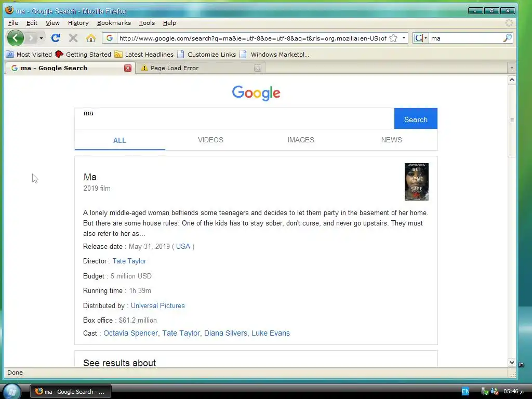Open the Diana Silvers cast link
Image resolution: width=532 pixels, height=399 pixels.
(225, 333)
